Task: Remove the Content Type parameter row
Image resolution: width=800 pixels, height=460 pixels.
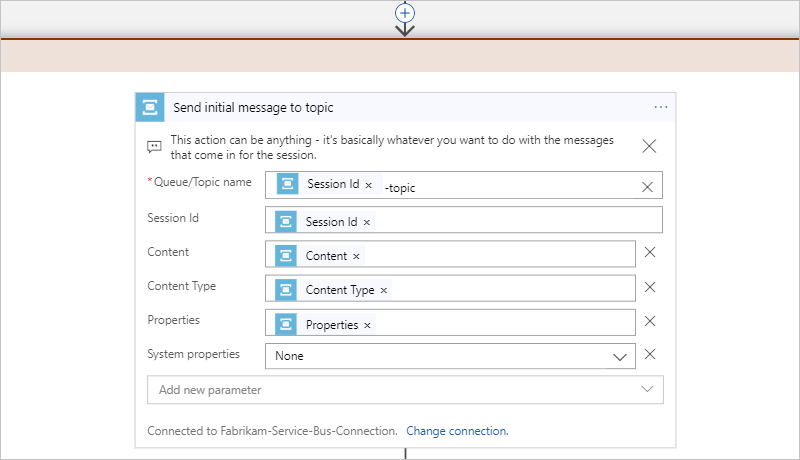Action: 650,287
